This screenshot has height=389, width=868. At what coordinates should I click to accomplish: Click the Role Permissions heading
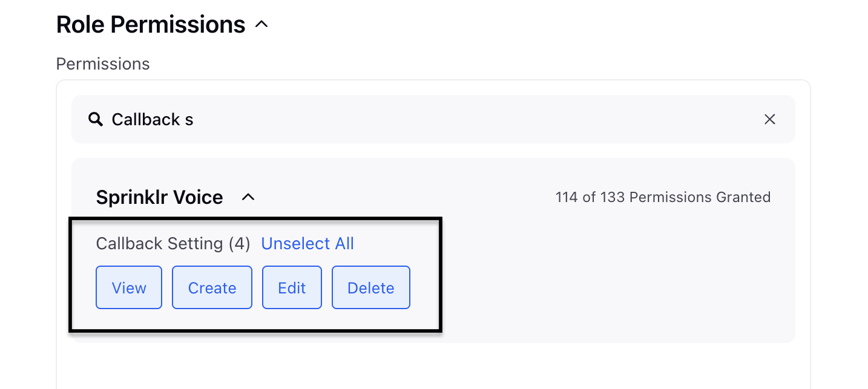pos(151,25)
